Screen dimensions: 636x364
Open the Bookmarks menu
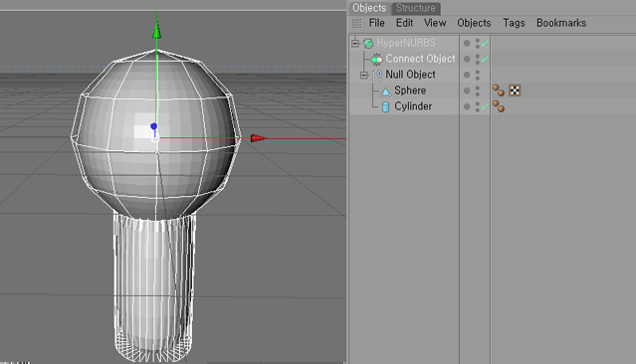pyautogui.click(x=561, y=23)
